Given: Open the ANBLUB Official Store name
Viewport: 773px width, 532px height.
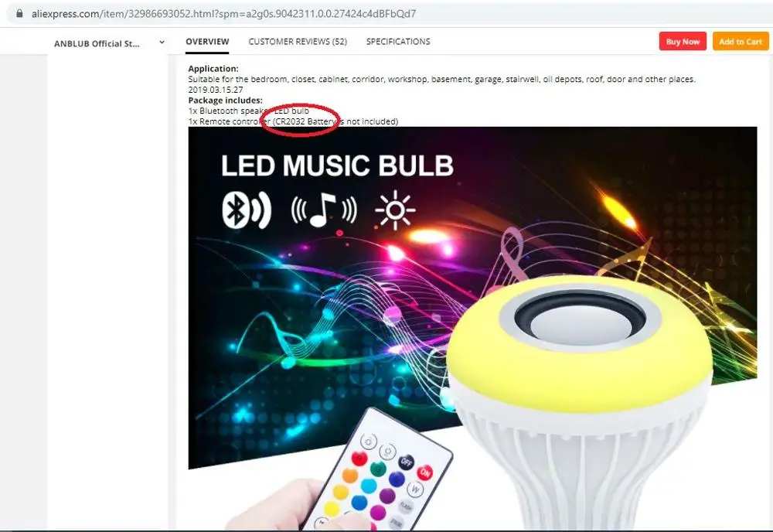Looking at the screenshot, I should (x=97, y=43).
